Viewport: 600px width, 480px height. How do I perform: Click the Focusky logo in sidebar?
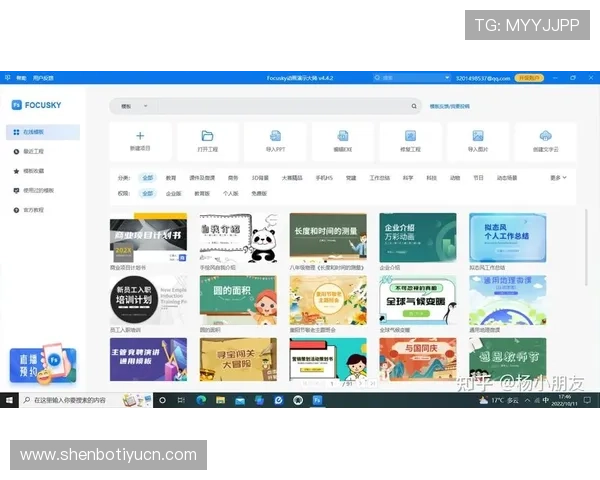coord(37,105)
